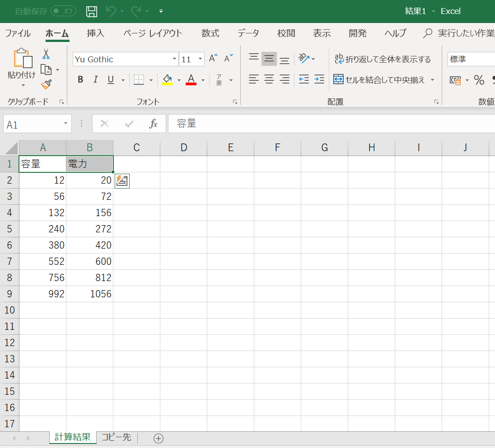
Task: Apply accounting currency format icon
Action: click(x=455, y=81)
